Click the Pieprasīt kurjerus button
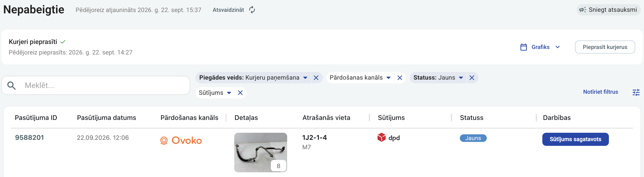This screenshot has width=644, height=177. point(605,47)
